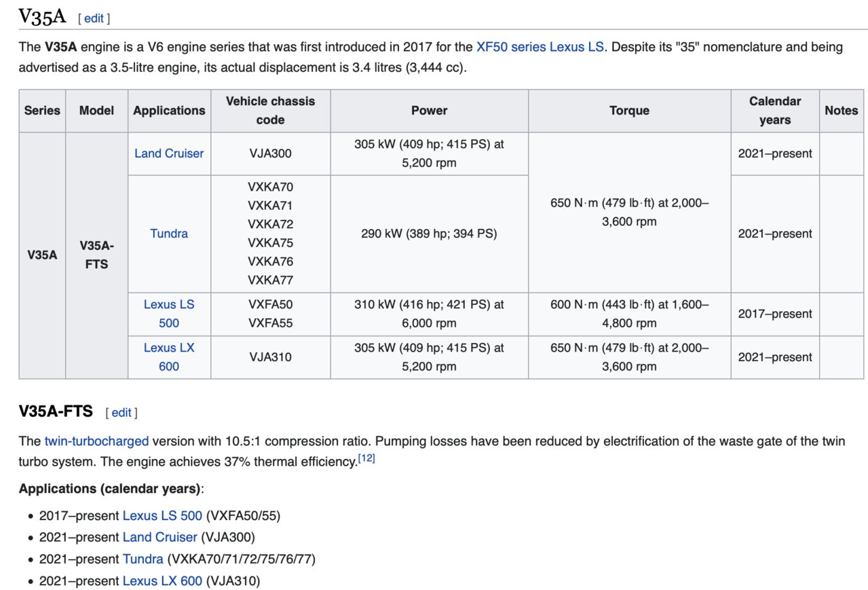Click the VXKA72 chassis code
868x590 pixels.
270,224
